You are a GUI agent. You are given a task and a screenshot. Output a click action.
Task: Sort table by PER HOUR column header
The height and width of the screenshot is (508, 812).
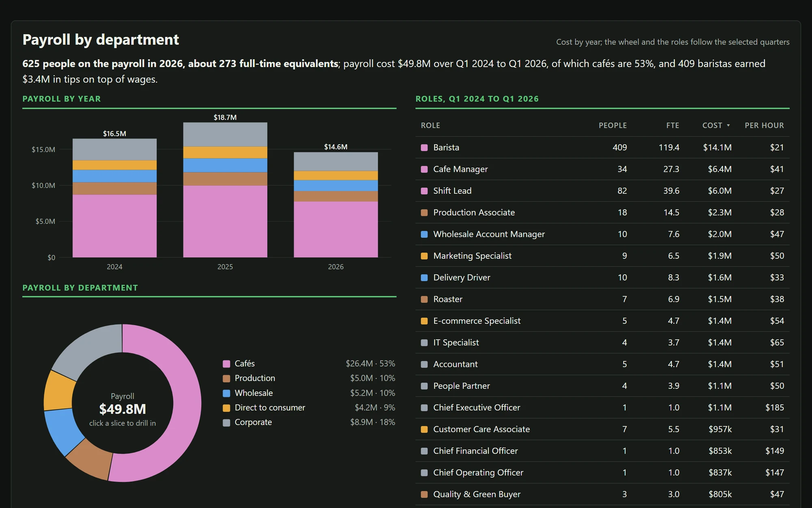pos(764,126)
